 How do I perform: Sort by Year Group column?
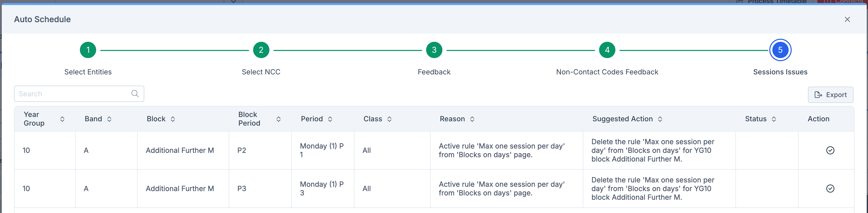[62, 119]
